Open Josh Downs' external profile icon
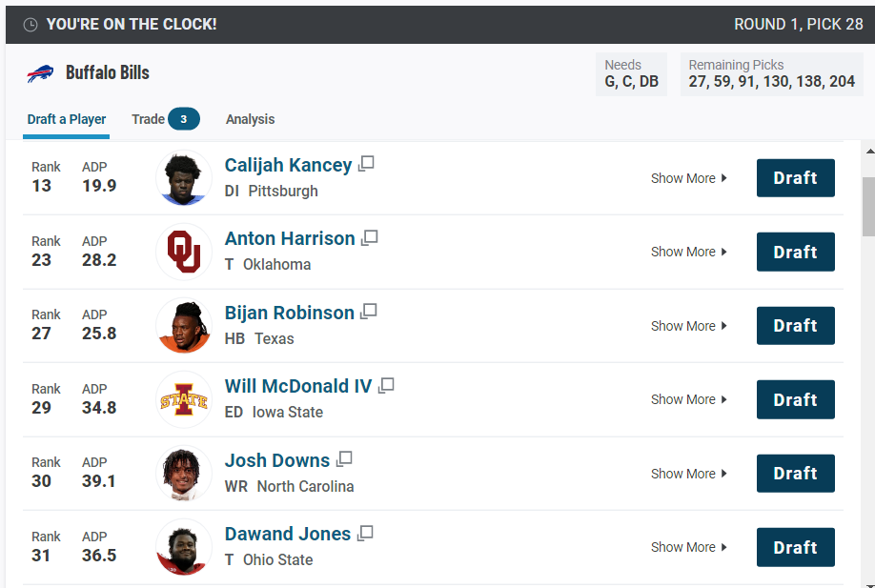This screenshot has width=875, height=588. pos(344,459)
